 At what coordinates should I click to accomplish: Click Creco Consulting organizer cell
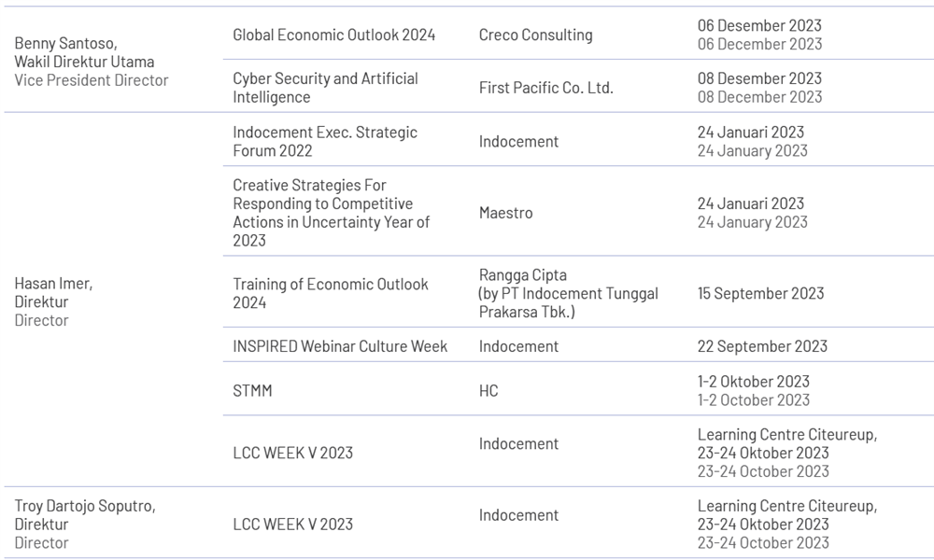(535, 35)
